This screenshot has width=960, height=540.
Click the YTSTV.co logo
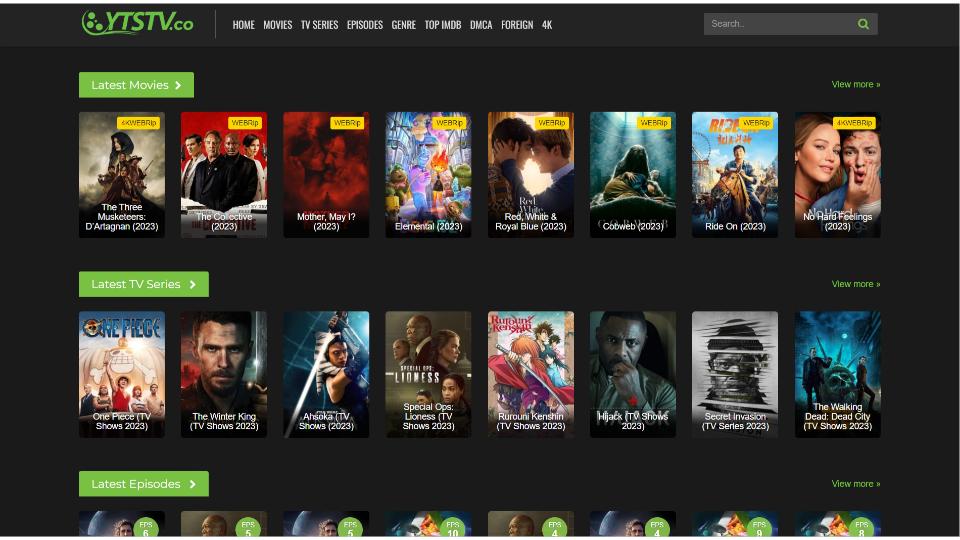click(138, 23)
